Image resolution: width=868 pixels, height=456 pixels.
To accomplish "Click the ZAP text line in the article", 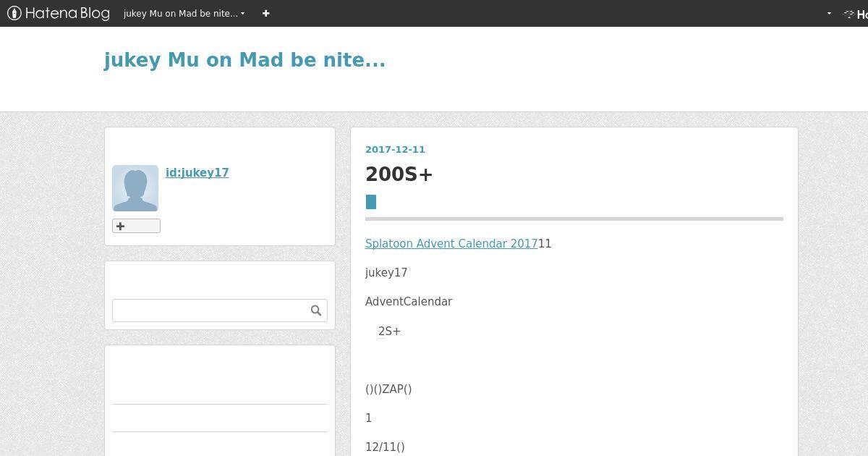I will click(388, 389).
